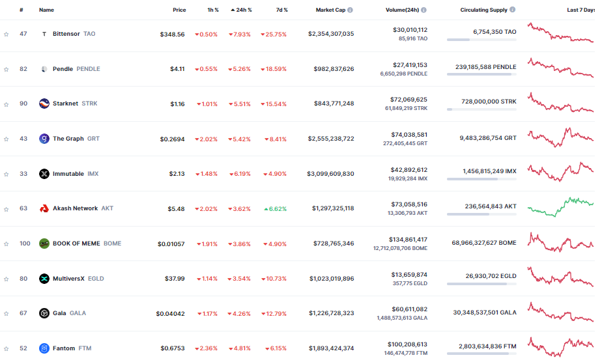602x364 pixels.
Task: Open the Akash Network 7-day price chart
Action: [x=560, y=206]
